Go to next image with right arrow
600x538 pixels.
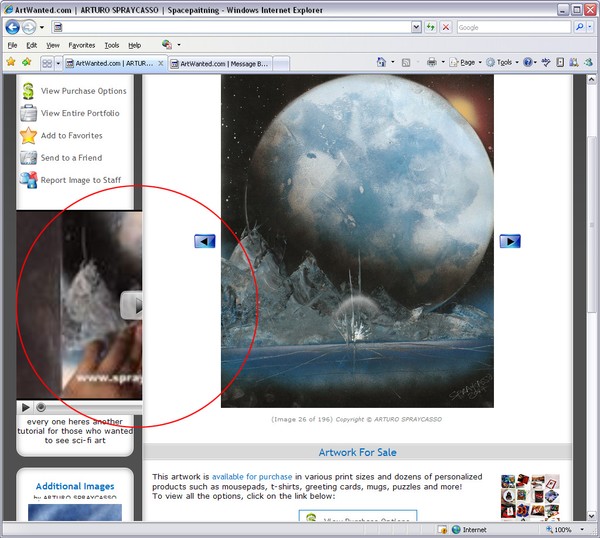(510, 241)
